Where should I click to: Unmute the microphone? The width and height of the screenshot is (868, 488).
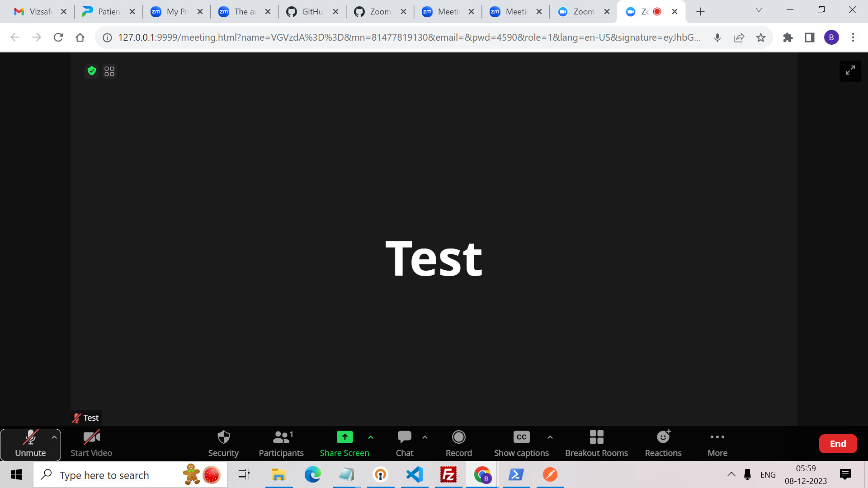(30, 443)
